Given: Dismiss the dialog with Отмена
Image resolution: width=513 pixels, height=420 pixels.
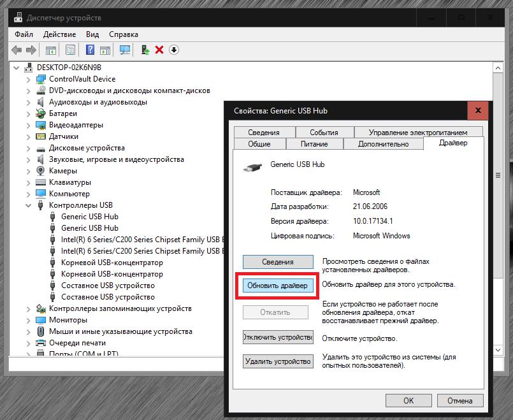Looking at the screenshot, I should pyautogui.click(x=459, y=400).
